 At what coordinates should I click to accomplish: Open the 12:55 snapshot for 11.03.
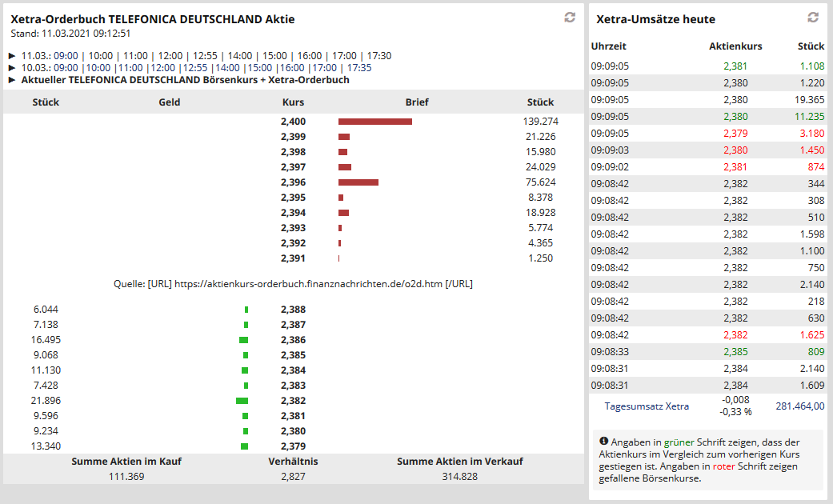pyautogui.click(x=204, y=56)
